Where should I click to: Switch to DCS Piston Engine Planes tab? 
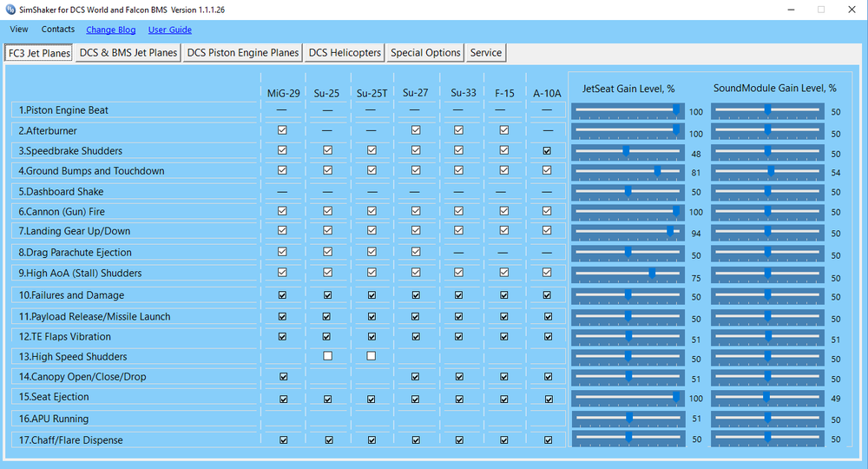243,53
